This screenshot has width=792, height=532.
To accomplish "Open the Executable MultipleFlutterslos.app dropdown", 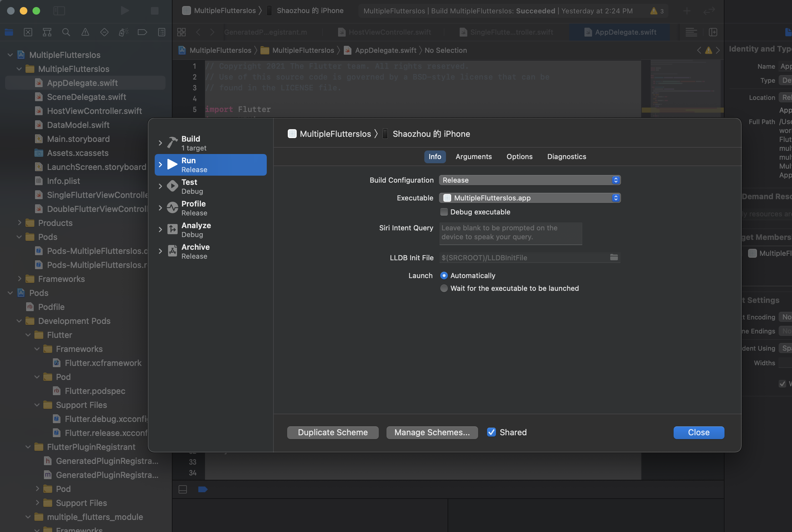I will click(530, 198).
